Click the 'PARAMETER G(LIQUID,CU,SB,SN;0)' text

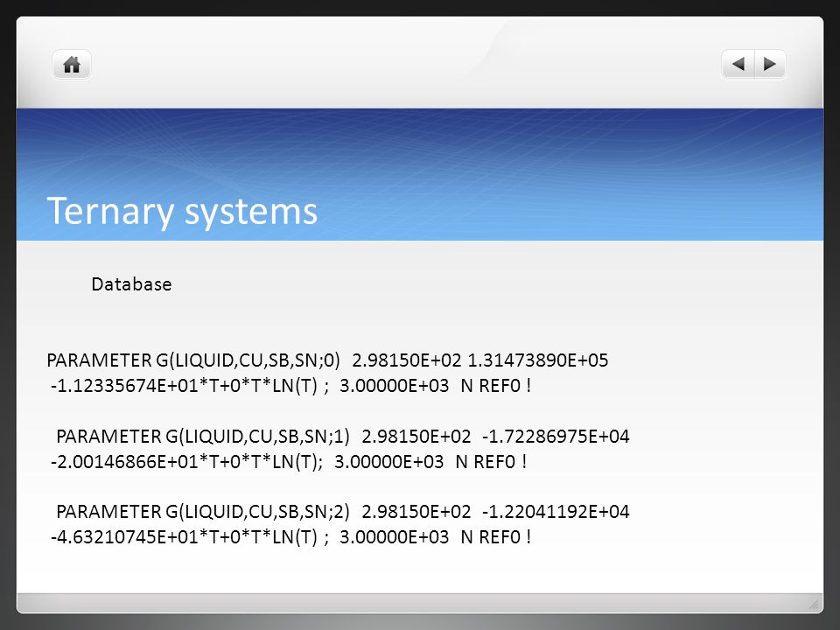(x=193, y=360)
